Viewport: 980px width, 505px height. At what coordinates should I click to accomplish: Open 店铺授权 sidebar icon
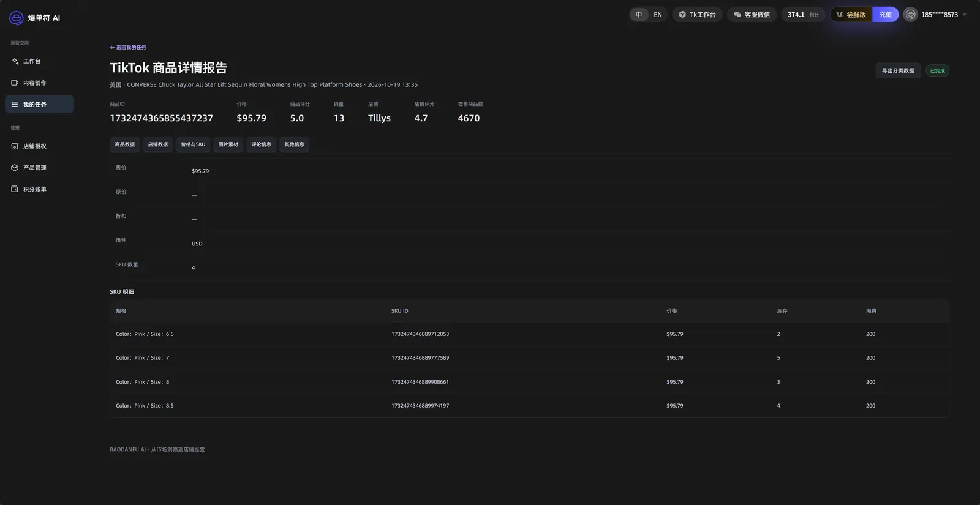point(15,146)
